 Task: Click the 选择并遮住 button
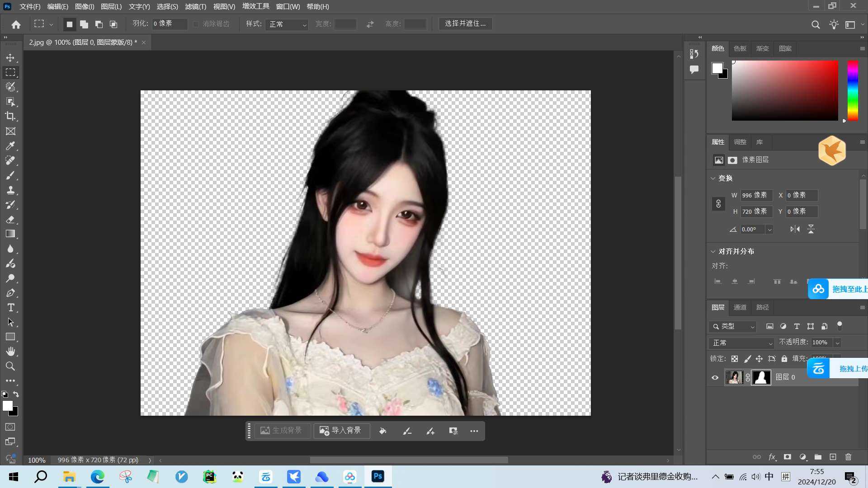[465, 23]
